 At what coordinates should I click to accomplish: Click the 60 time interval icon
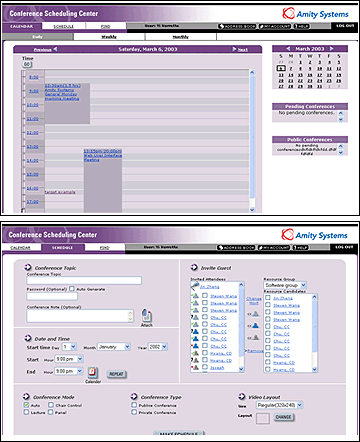tap(27, 64)
